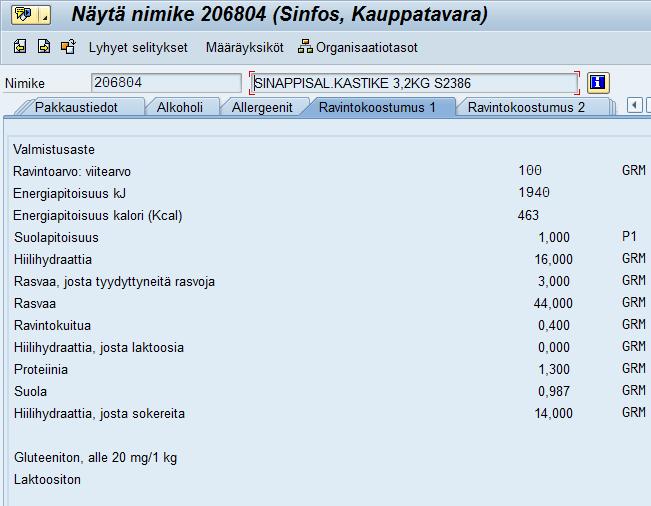Open Määräyksiköt

[x=245, y=48]
